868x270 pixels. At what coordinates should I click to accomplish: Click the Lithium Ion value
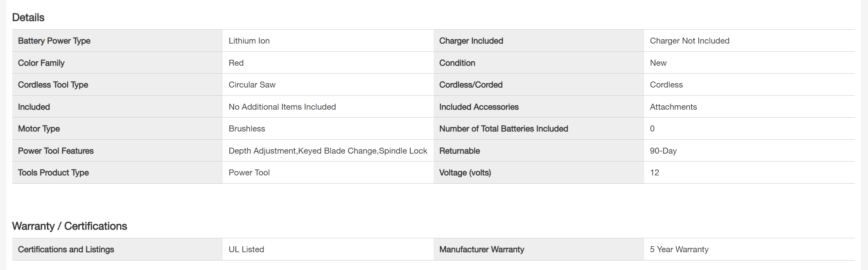click(x=249, y=41)
